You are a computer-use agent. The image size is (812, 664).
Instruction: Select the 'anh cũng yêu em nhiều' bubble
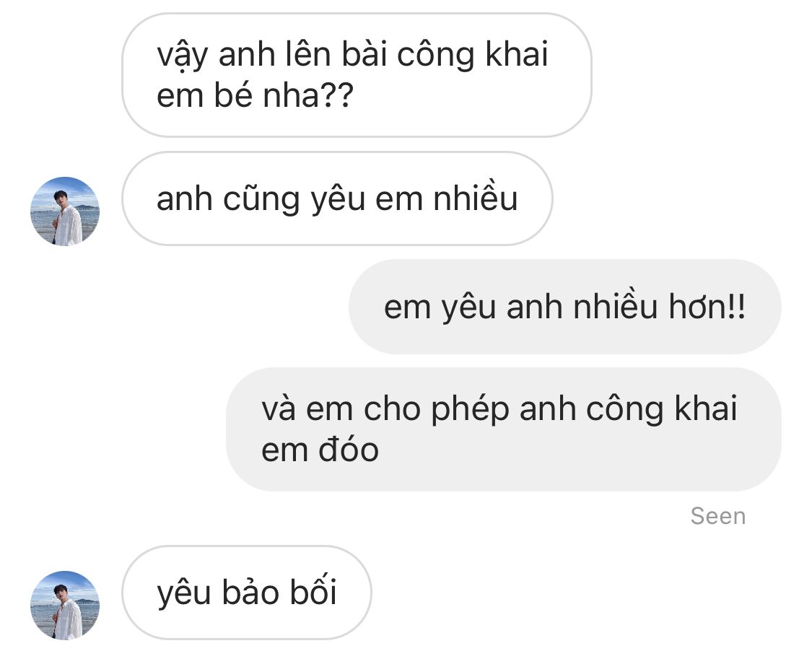[x=337, y=198]
